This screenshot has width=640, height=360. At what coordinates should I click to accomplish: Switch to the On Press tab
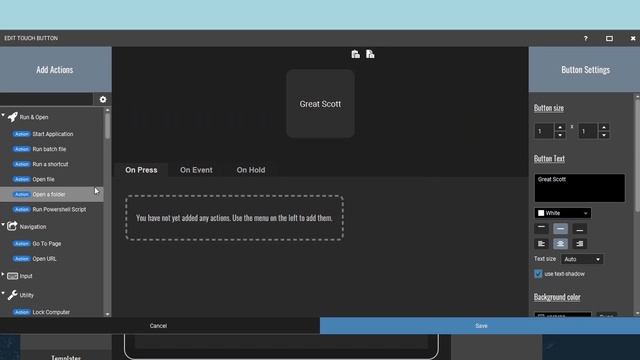[141, 170]
